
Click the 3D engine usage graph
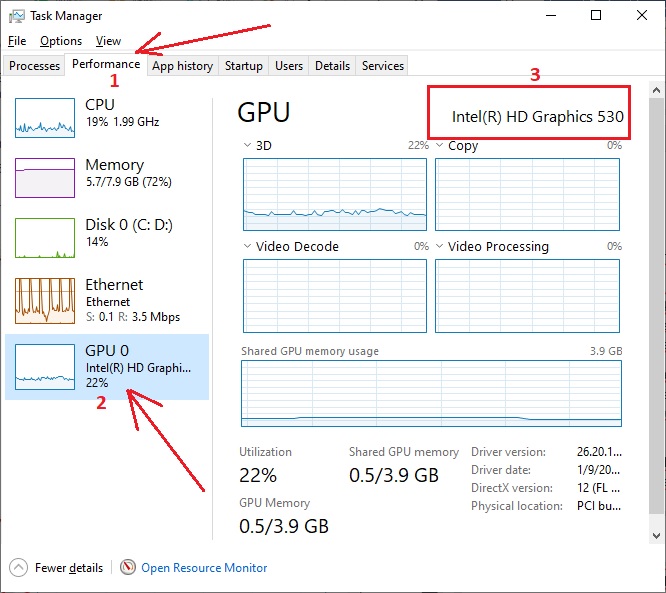335,195
